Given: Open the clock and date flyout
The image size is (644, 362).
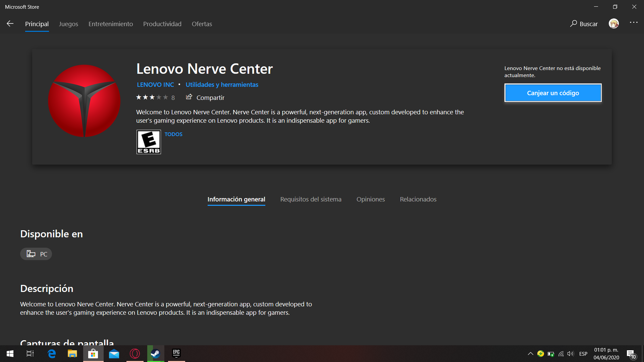Looking at the screenshot, I should [x=606, y=354].
